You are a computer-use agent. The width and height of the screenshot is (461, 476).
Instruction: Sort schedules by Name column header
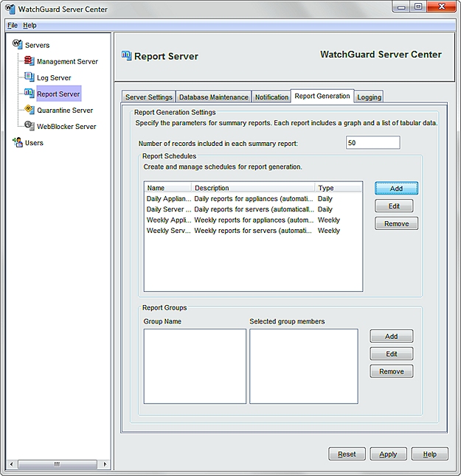coord(168,188)
